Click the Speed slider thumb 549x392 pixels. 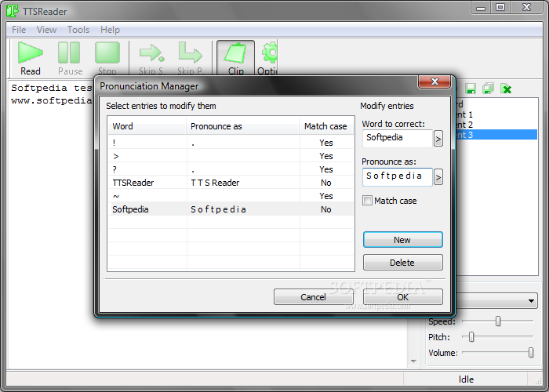click(498, 321)
